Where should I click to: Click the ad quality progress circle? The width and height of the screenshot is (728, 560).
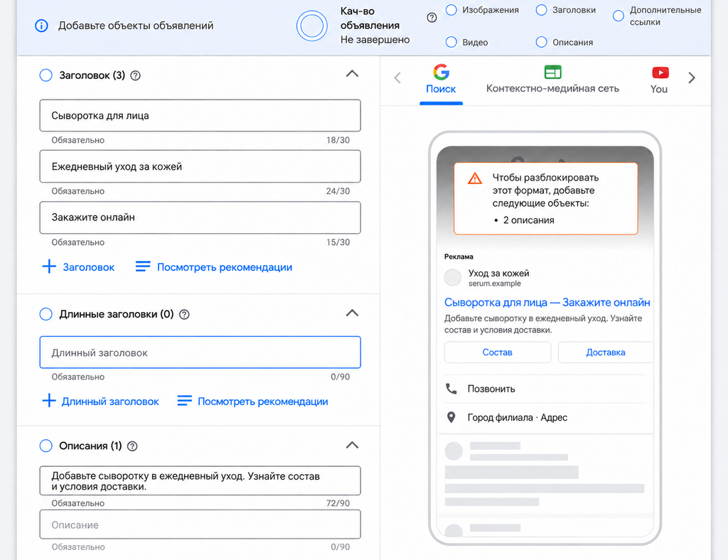[311, 26]
